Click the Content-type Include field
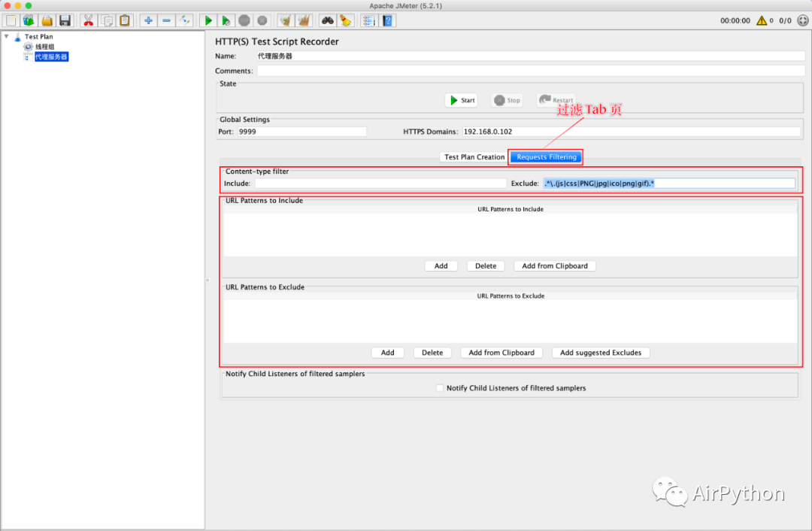The width and height of the screenshot is (812, 531). 380,184
